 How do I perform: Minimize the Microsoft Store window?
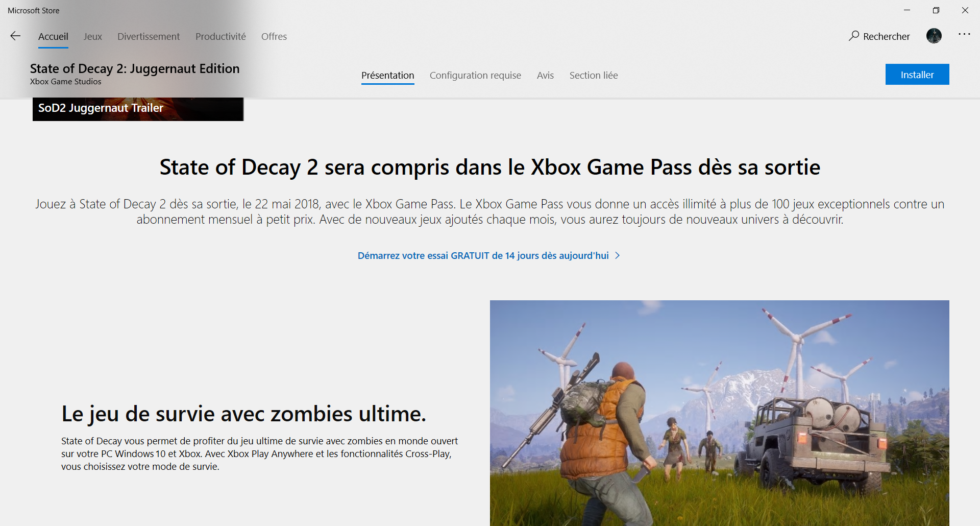point(907,10)
